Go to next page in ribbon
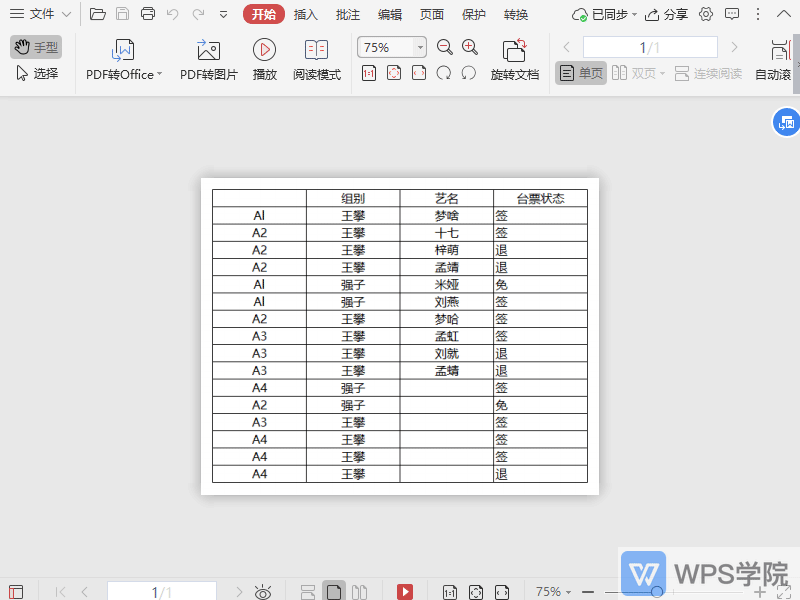Viewport: 800px width, 600px height. [x=735, y=47]
